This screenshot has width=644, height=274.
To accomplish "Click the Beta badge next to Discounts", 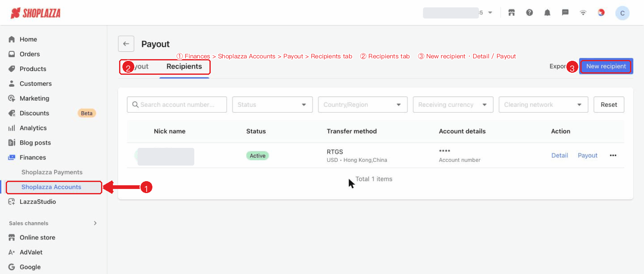I will (x=87, y=113).
